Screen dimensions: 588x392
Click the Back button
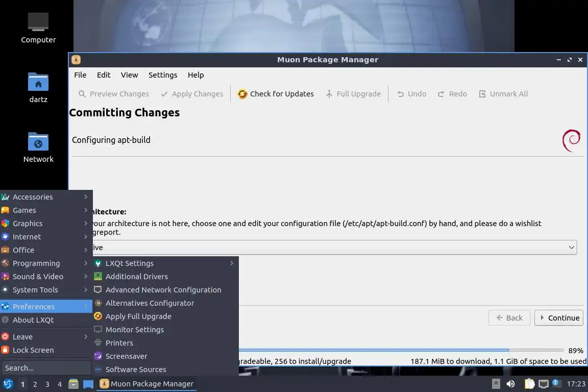pyautogui.click(x=509, y=317)
